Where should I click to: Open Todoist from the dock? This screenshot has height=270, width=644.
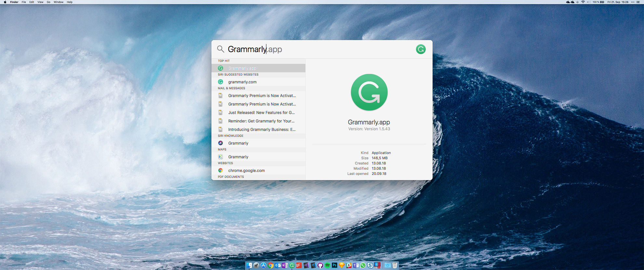coord(299,265)
